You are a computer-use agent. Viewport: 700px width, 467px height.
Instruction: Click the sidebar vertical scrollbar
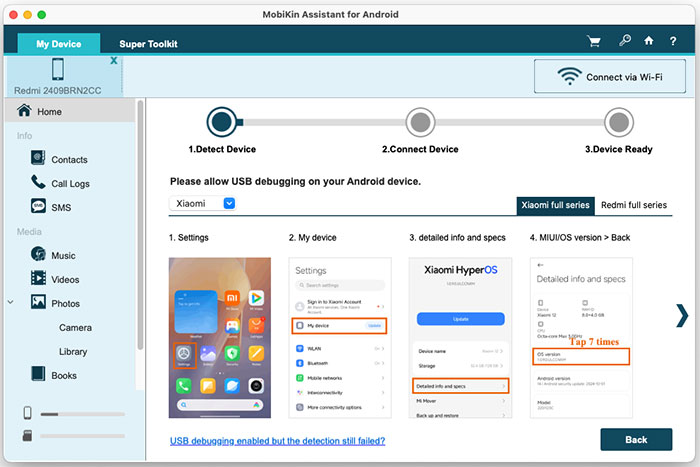(x=140, y=225)
